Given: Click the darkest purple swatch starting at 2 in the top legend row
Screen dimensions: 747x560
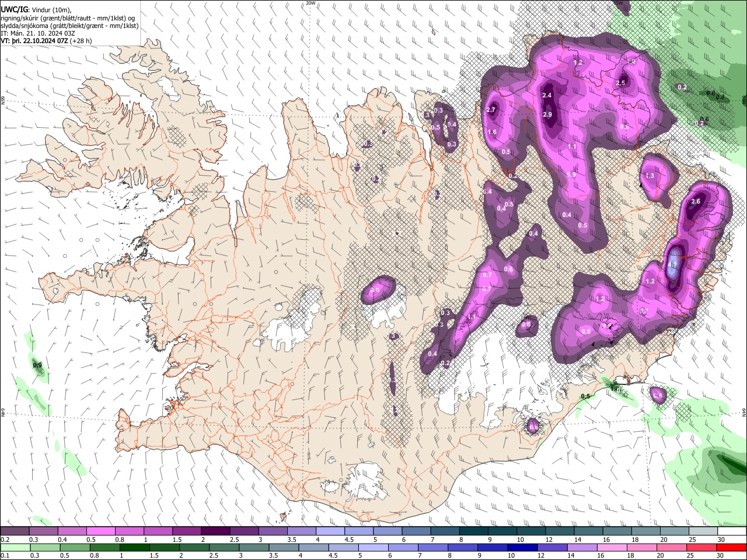Looking at the screenshot, I should 215,531.
